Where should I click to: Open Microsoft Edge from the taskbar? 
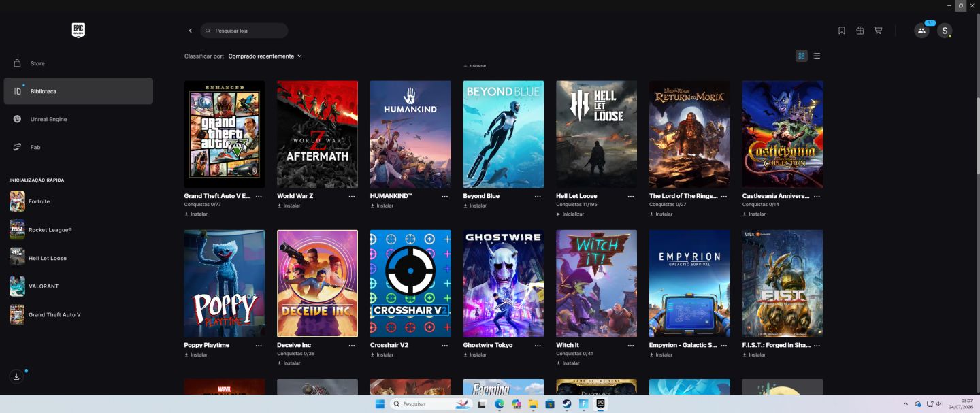[499, 403]
